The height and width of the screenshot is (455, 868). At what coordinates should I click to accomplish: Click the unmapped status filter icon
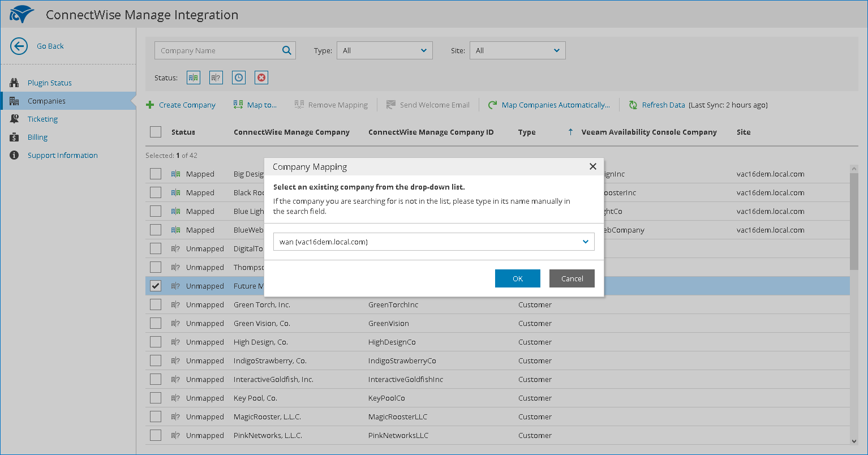[x=216, y=78]
